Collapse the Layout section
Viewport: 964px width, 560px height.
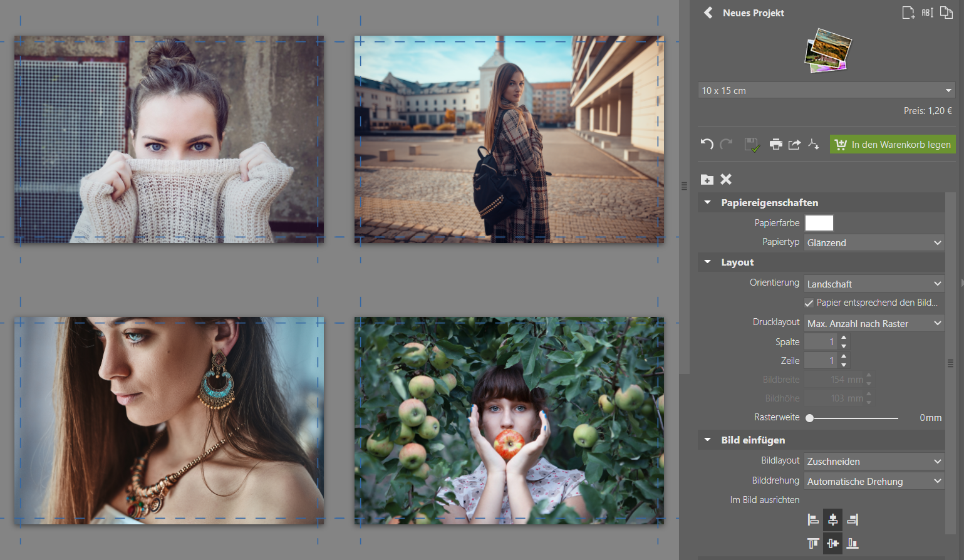pos(707,262)
